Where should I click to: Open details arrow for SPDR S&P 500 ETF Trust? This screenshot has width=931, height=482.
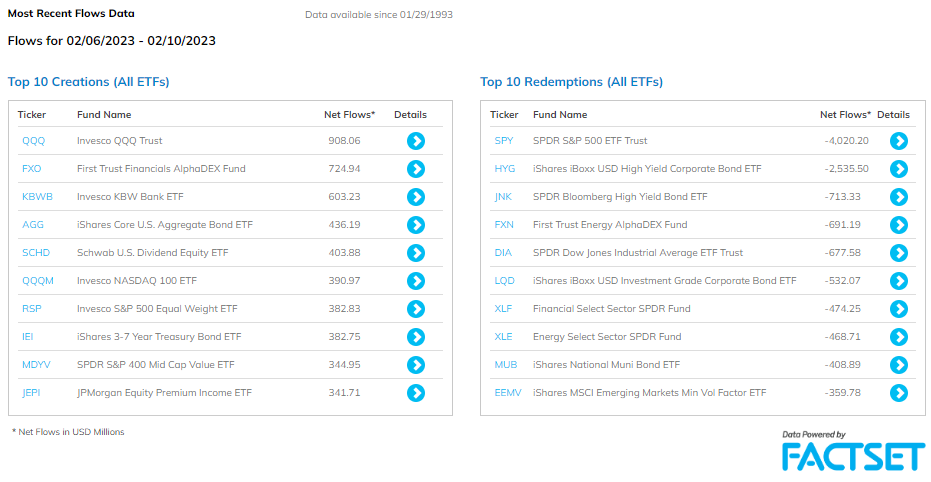[899, 141]
